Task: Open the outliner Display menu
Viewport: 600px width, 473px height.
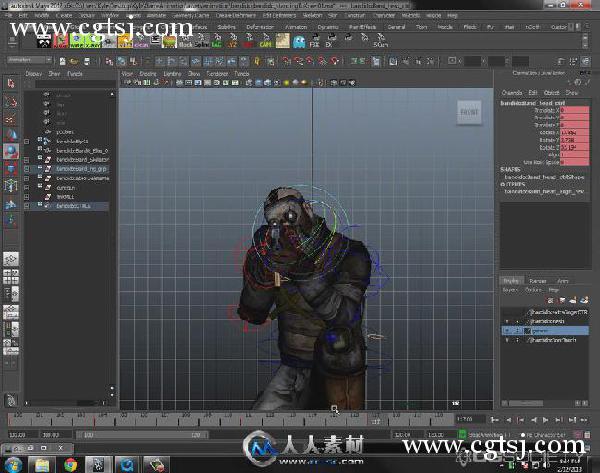Action: point(34,74)
